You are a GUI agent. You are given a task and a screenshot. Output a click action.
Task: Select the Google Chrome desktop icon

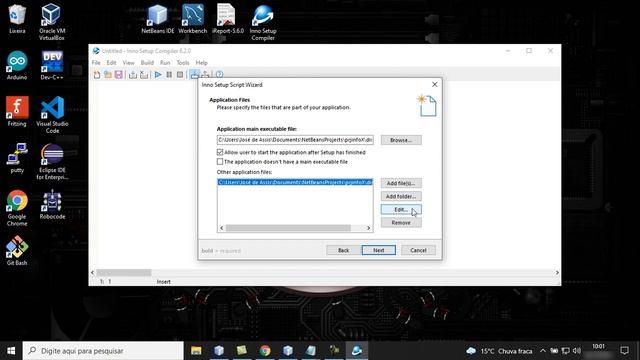17,208
